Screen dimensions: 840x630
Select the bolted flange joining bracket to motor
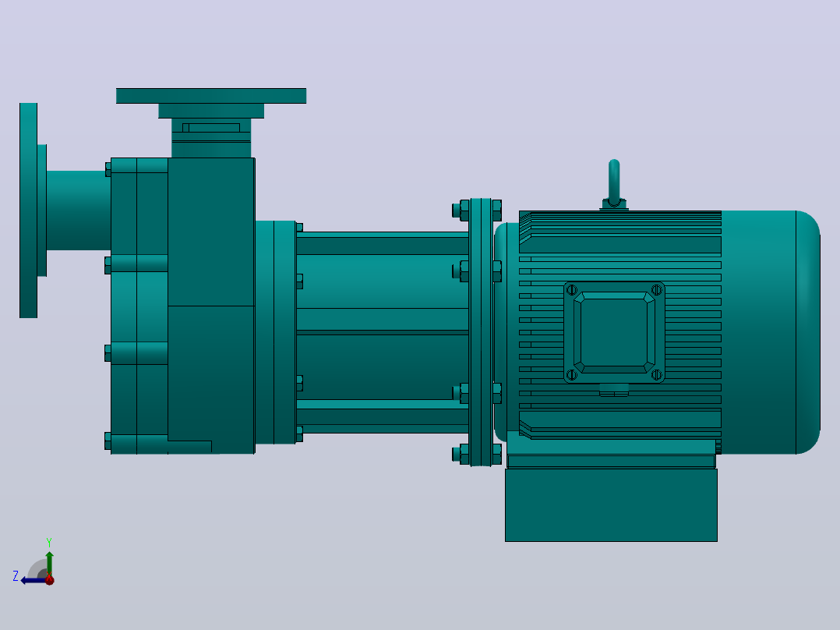coord(481,332)
